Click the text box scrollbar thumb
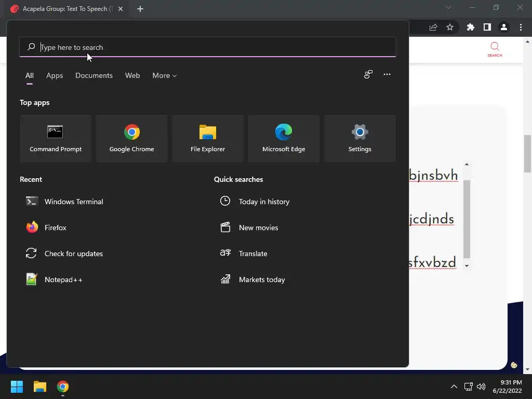Viewport: 532px width, 399px height. pos(467,219)
